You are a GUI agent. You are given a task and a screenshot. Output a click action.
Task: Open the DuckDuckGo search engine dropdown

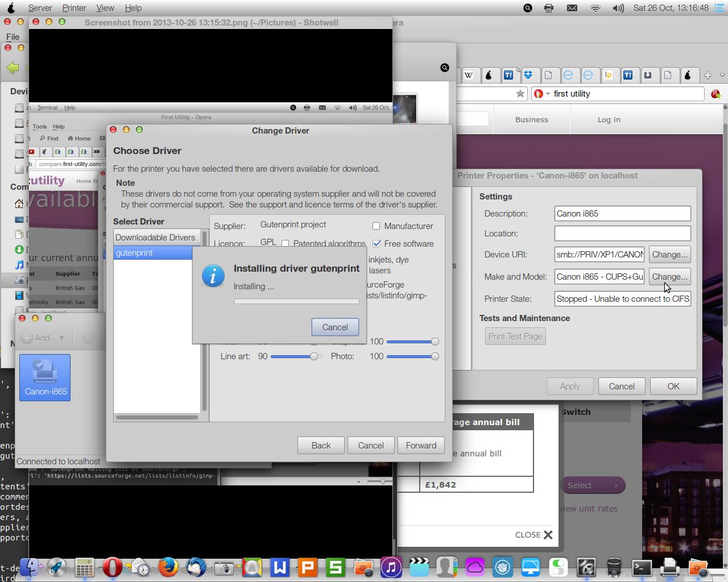click(541, 94)
